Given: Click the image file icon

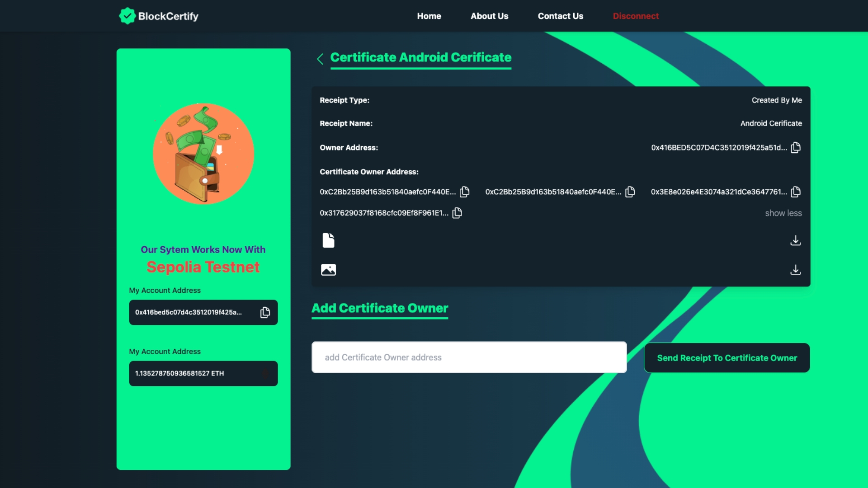Looking at the screenshot, I should pyautogui.click(x=328, y=270).
